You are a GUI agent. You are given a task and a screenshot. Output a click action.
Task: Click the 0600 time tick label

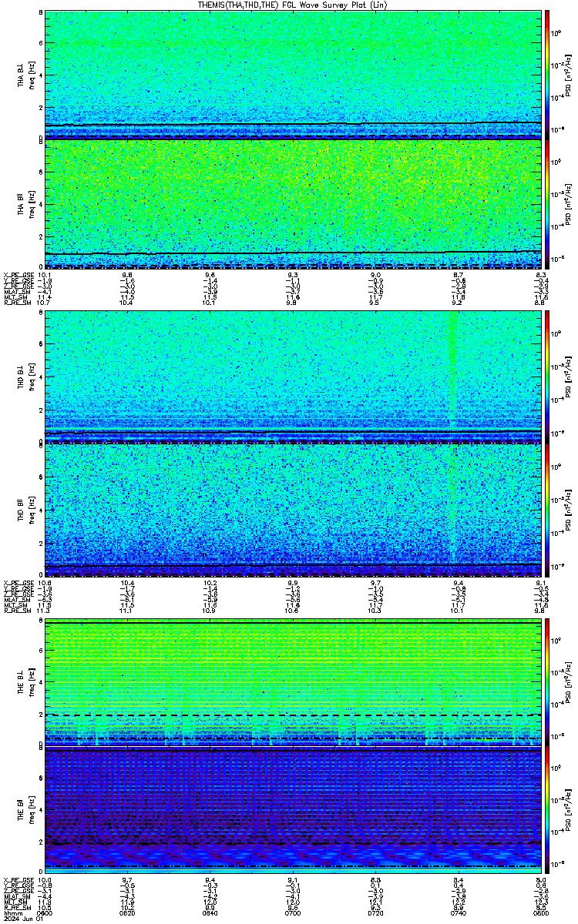[45, 912]
